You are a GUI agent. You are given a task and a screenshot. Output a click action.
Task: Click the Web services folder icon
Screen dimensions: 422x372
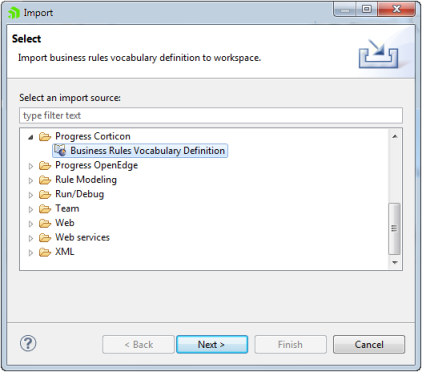(x=45, y=238)
